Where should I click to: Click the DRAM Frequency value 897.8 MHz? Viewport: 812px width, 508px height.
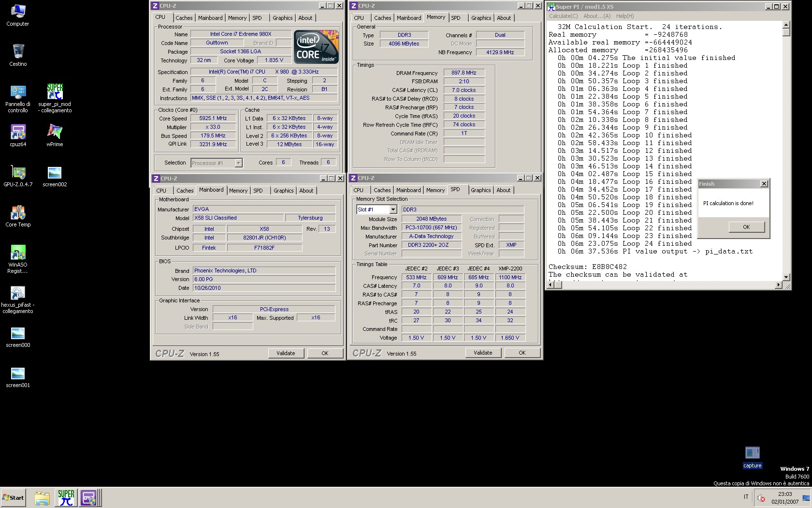[x=464, y=73]
